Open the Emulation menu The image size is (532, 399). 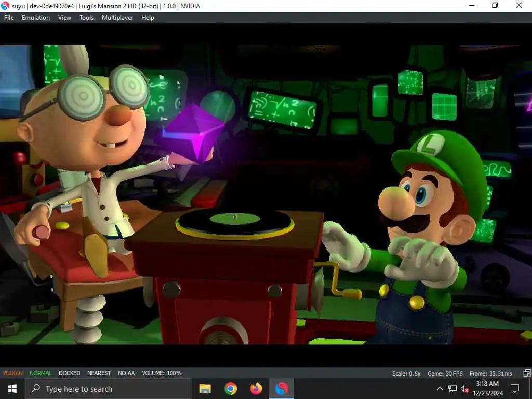click(36, 18)
